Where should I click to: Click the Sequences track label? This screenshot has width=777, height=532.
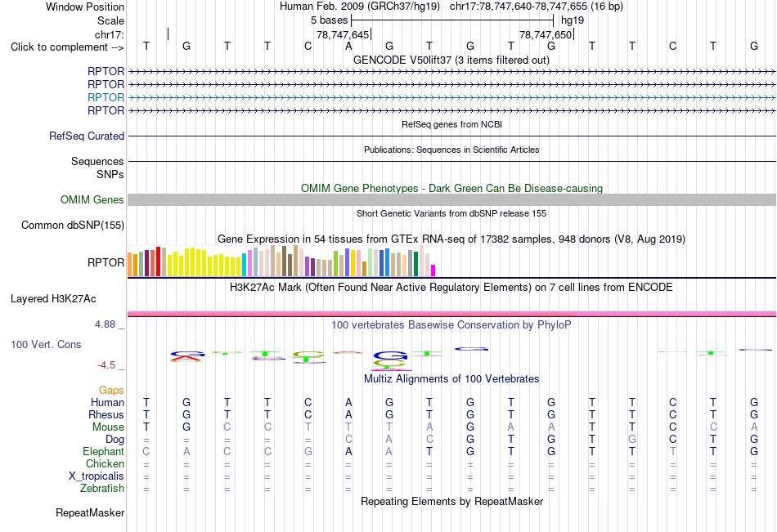coord(97,162)
